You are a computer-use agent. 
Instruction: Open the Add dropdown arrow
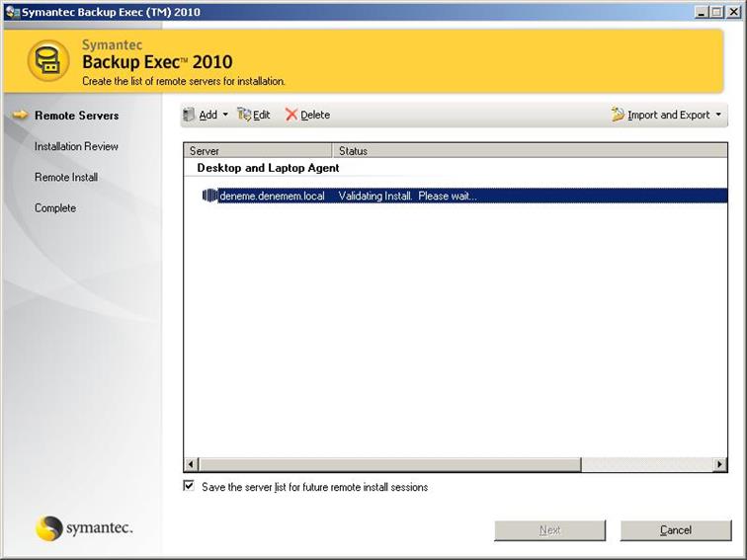point(225,115)
